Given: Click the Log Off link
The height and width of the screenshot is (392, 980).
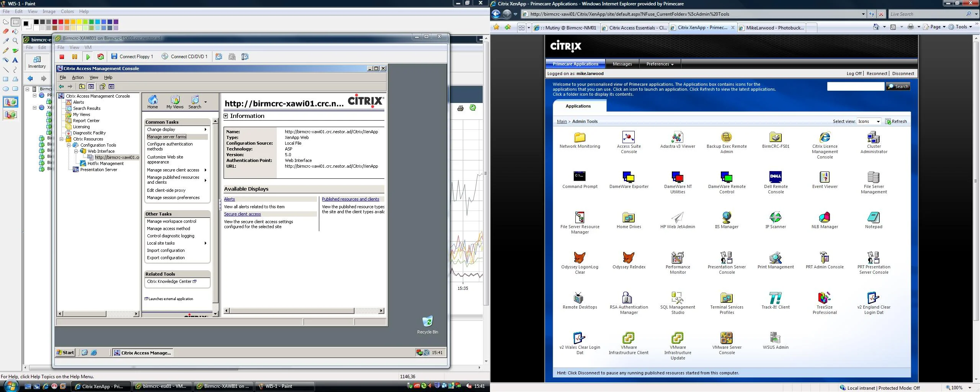Looking at the screenshot, I should [854, 73].
